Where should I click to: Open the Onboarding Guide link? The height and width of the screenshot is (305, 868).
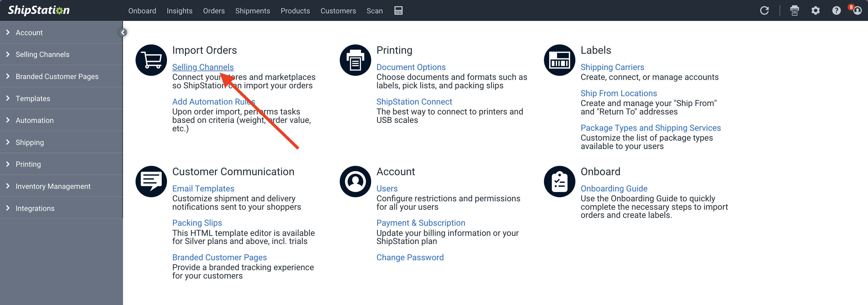(614, 189)
